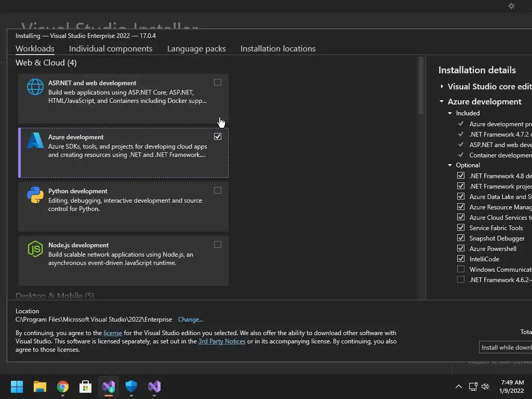Launch Google Chrome from the taskbar
This screenshot has width=532, height=399.
click(x=63, y=387)
